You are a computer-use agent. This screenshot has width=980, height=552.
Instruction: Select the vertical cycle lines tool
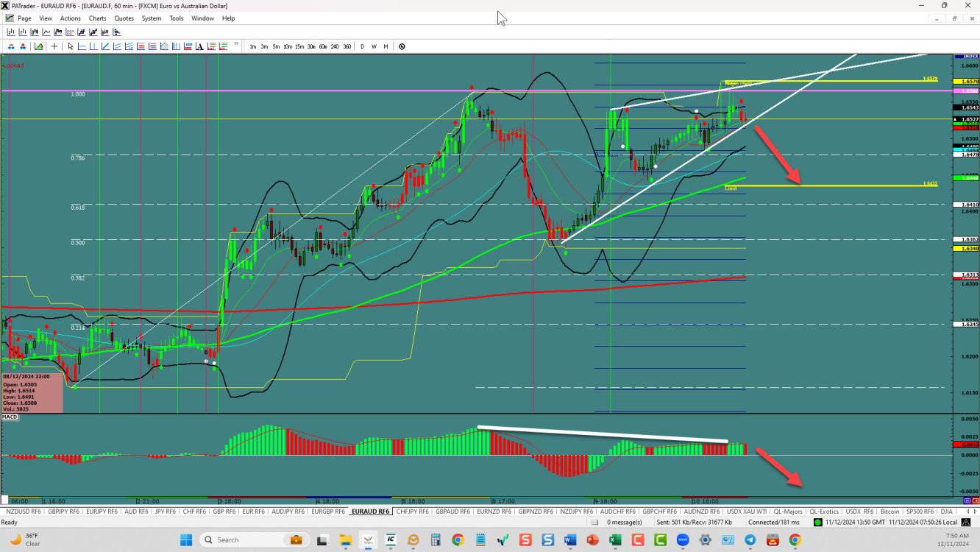pyautogui.click(x=176, y=46)
